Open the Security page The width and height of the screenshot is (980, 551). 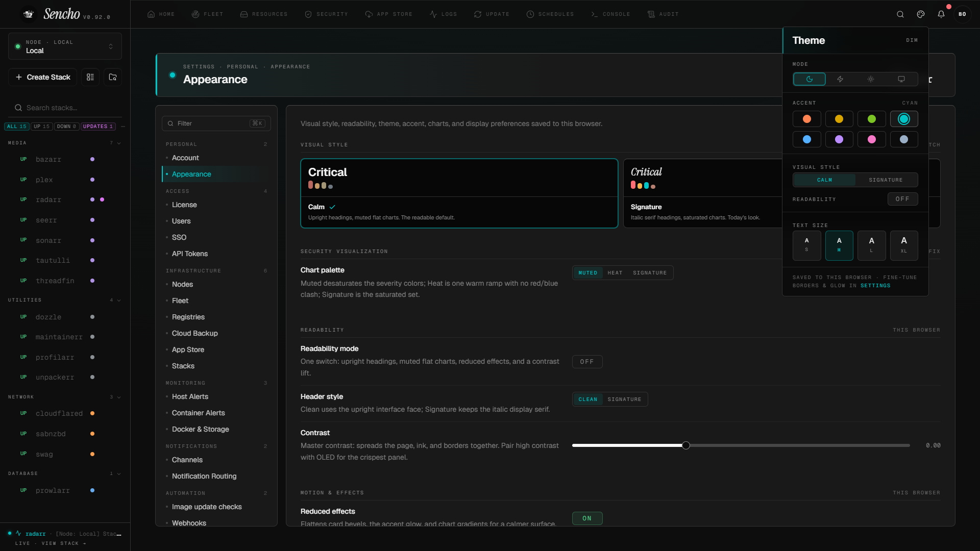(x=326, y=14)
